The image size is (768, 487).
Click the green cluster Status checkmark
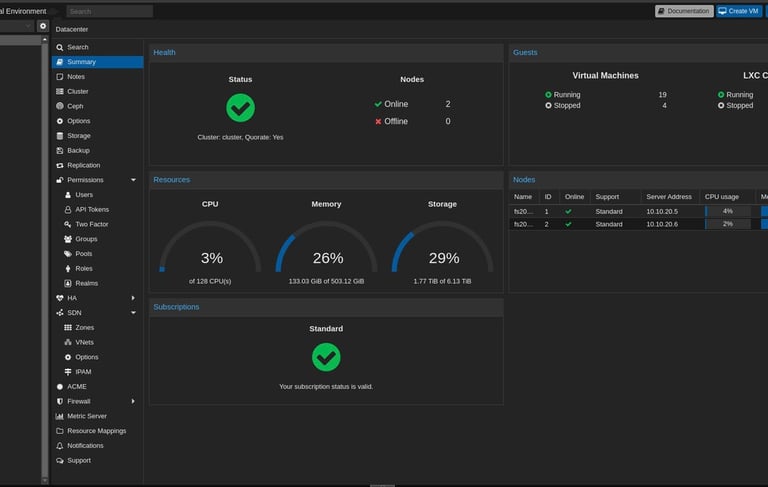[240, 108]
